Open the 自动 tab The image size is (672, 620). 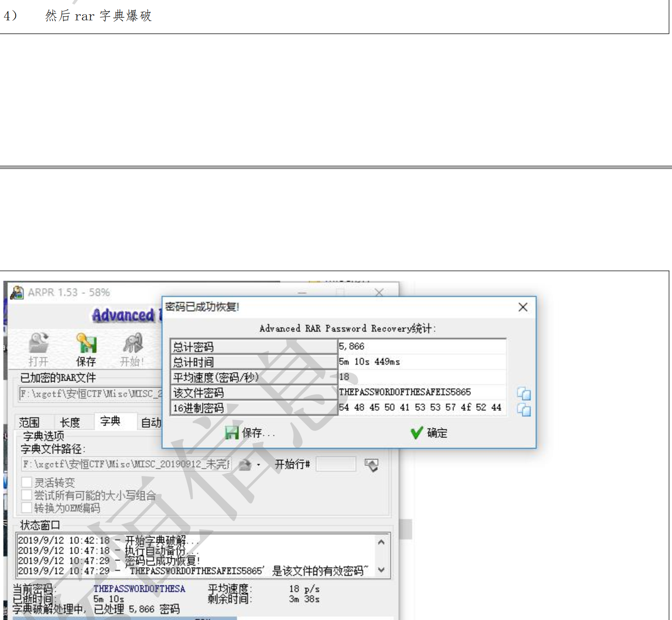pyautogui.click(x=151, y=422)
